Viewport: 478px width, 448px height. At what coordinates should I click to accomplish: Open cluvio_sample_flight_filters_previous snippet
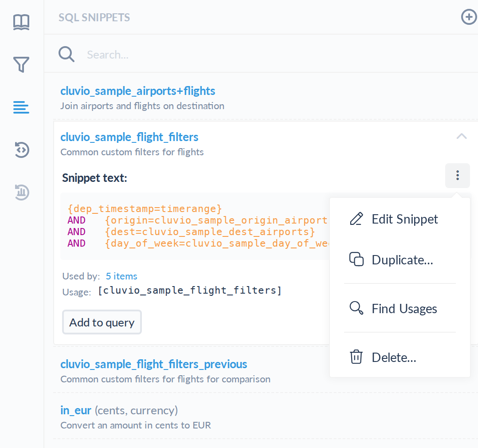tap(153, 364)
